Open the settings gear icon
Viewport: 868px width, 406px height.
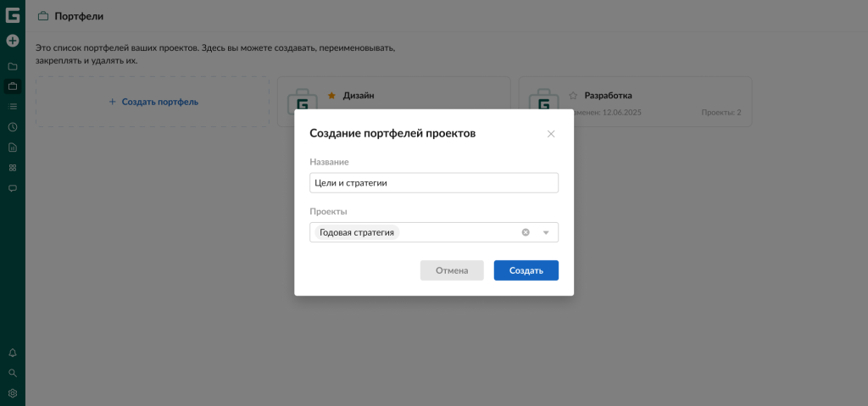pos(12,393)
